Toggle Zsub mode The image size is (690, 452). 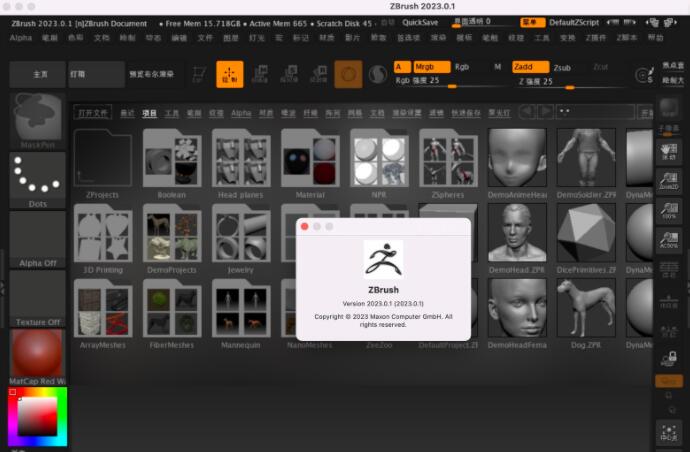[562, 67]
